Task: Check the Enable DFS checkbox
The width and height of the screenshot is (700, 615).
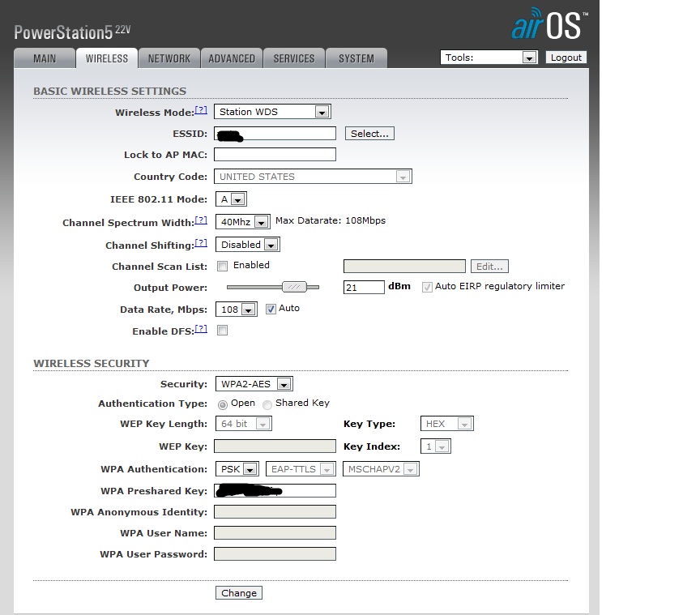Action: point(222,331)
